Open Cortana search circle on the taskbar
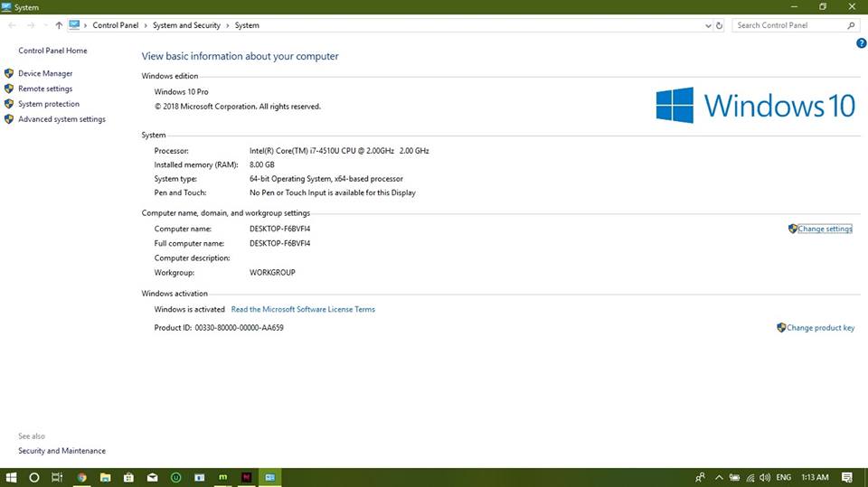Image resolution: width=868 pixels, height=487 pixels. coord(33,477)
